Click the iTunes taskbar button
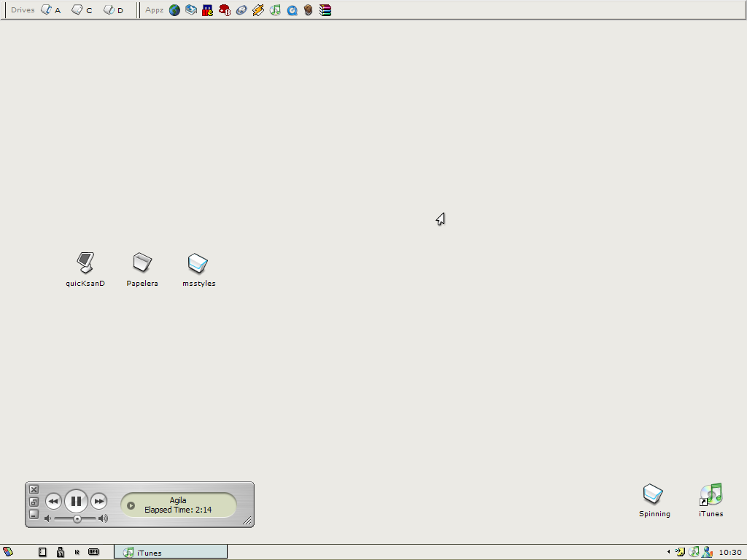Screen dimensions: 747x560 coord(171,552)
